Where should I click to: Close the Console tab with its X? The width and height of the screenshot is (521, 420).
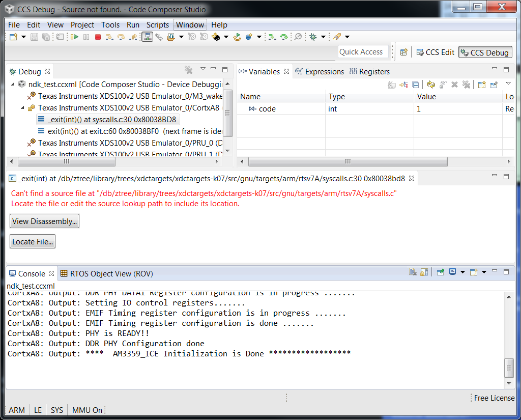51,273
